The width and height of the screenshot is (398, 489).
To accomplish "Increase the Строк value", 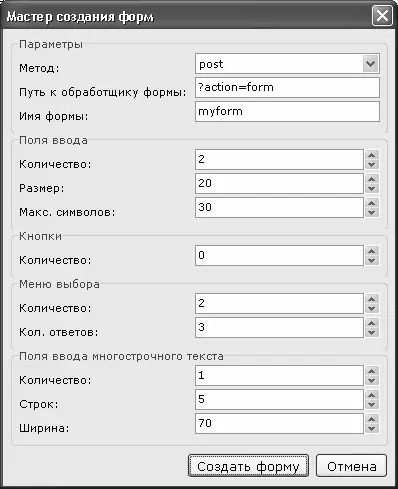I will coord(372,395).
